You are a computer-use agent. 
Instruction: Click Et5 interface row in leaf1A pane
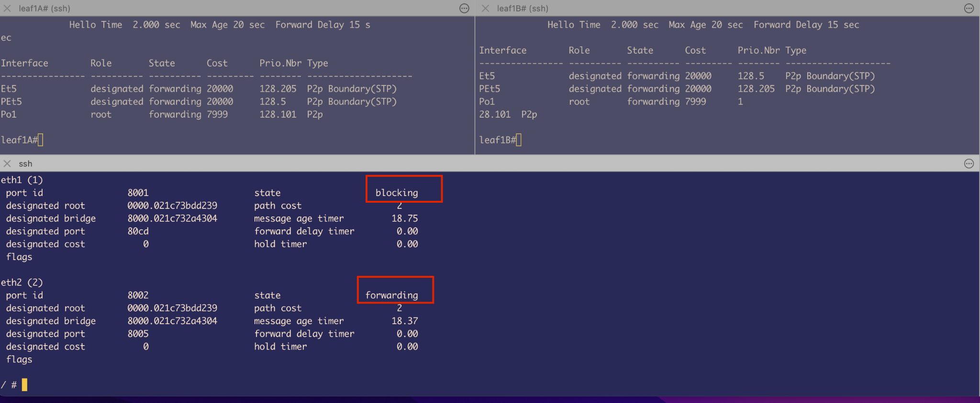point(199,88)
